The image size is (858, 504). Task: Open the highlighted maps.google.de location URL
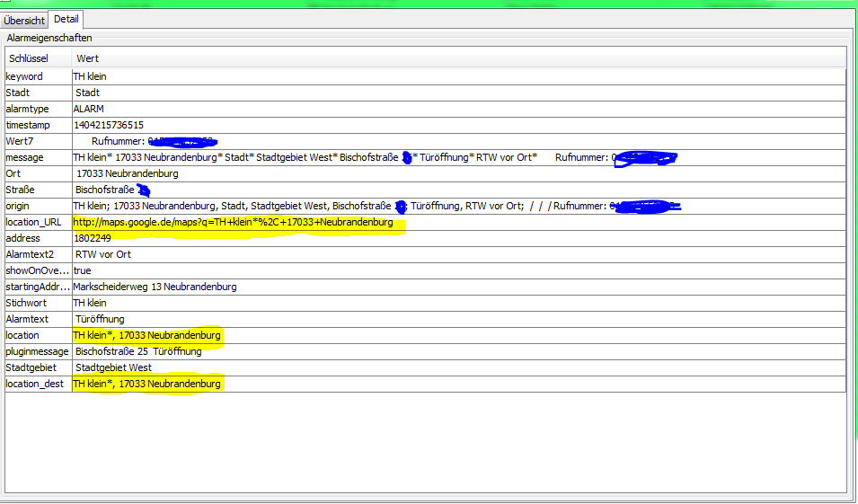pyautogui.click(x=233, y=222)
